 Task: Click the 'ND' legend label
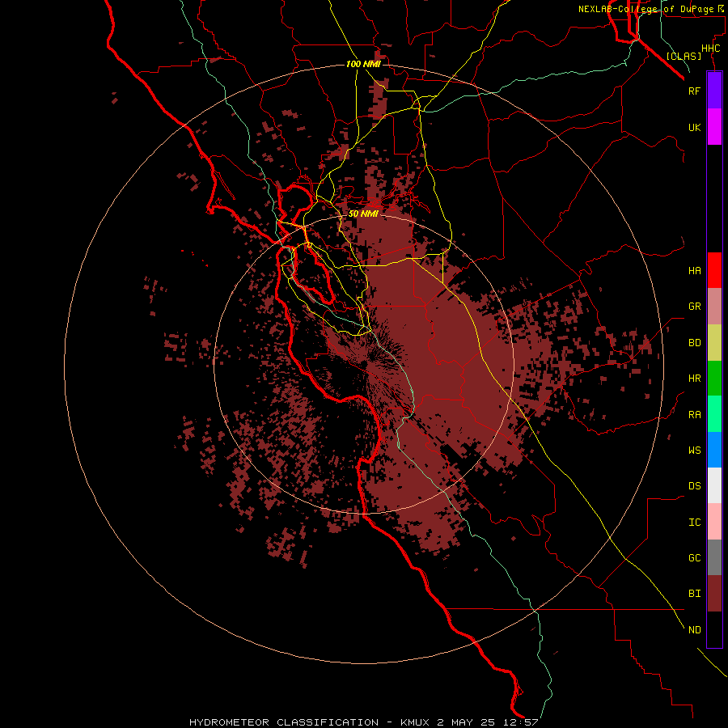[694, 630]
